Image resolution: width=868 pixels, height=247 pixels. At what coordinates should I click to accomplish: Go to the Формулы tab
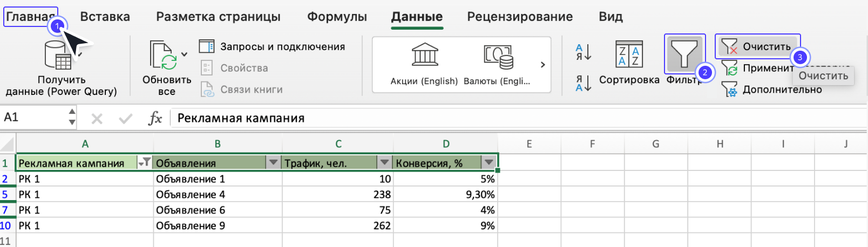(x=337, y=17)
